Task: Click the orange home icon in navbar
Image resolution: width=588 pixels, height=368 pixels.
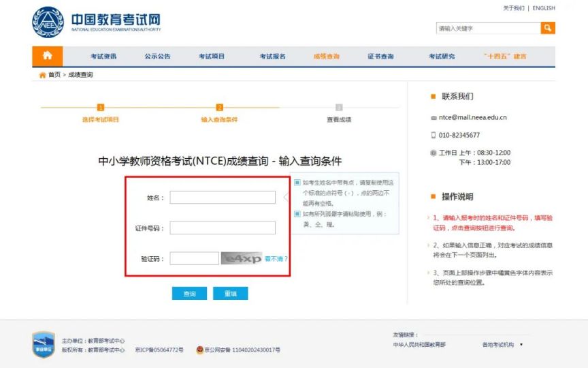Action: 47,56
